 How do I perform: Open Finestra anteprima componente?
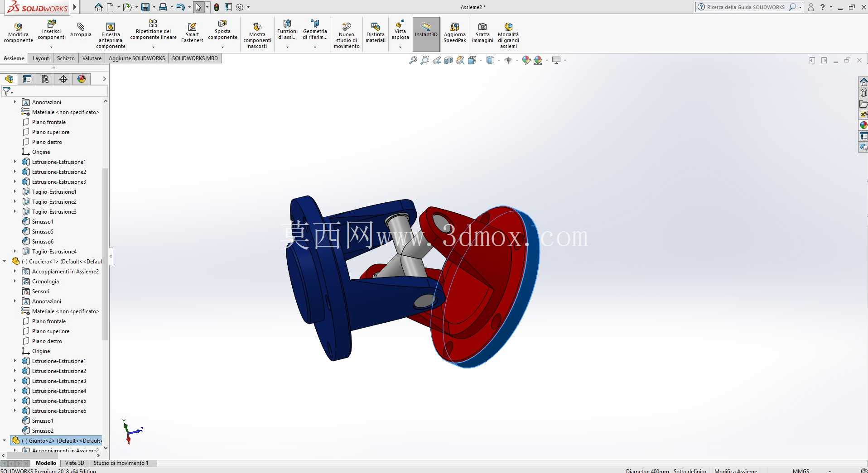(x=111, y=36)
